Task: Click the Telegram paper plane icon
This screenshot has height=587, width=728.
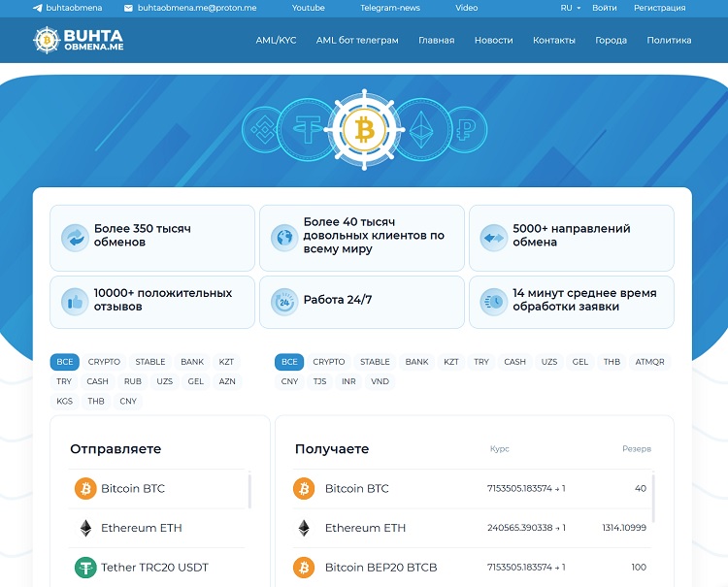Action: (38, 8)
